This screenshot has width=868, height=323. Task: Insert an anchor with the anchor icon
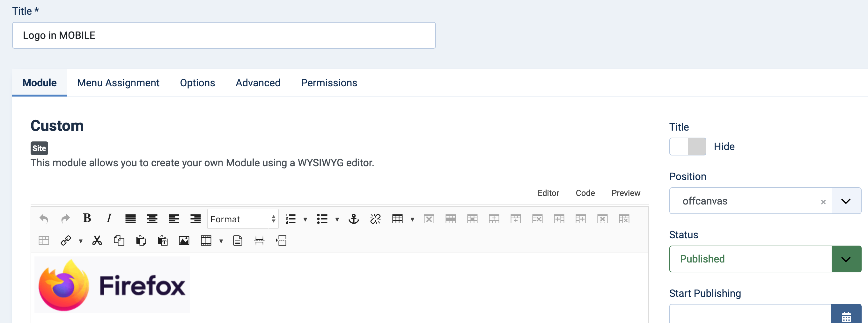[x=353, y=219]
